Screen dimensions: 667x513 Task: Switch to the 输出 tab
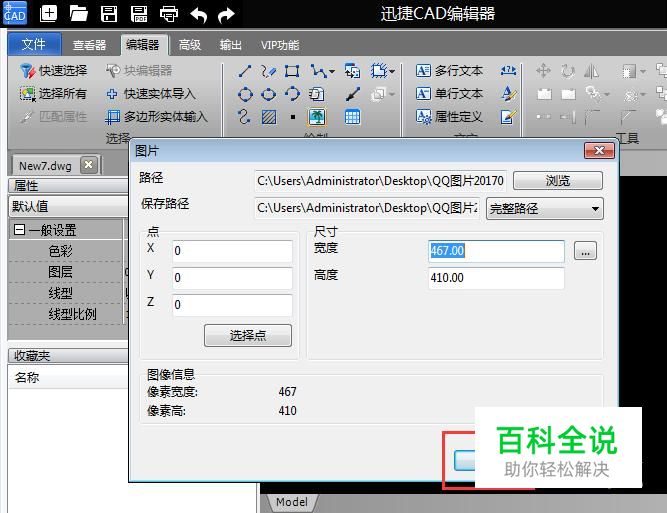point(231,45)
